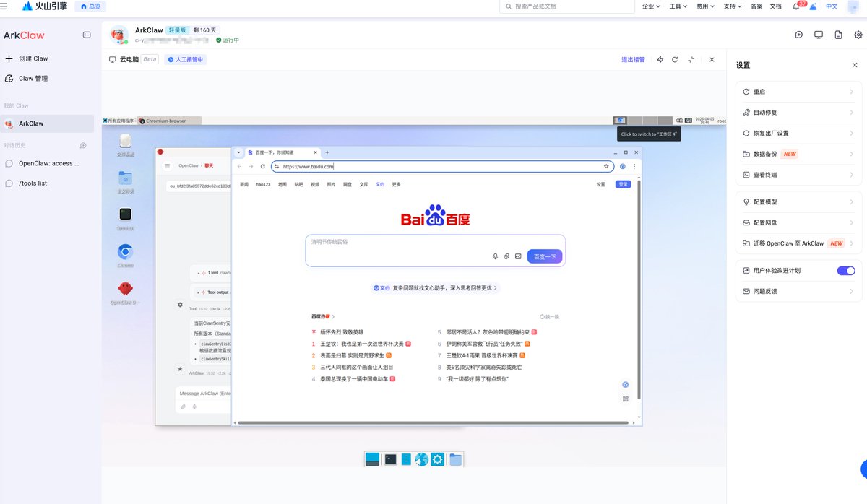Viewport: 867px width, 504px height.
Task: Open the 工具 dropdown in top navigation
Action: [678, 6]
